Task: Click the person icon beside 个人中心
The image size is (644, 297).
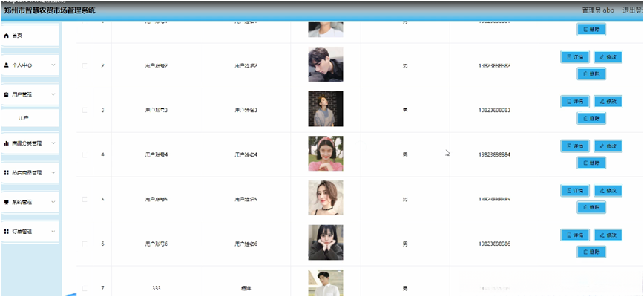Action: click(6, 65)
